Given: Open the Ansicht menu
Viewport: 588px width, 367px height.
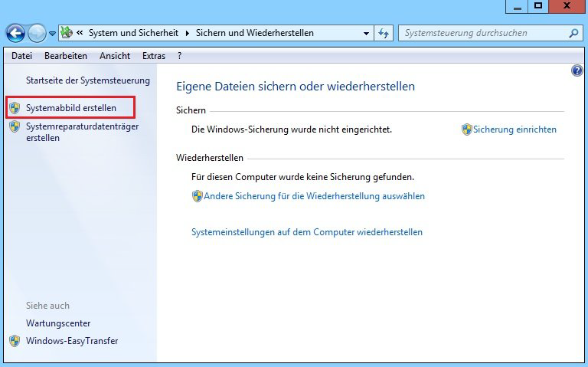Looking at the screenshot, I should [115, 56].
